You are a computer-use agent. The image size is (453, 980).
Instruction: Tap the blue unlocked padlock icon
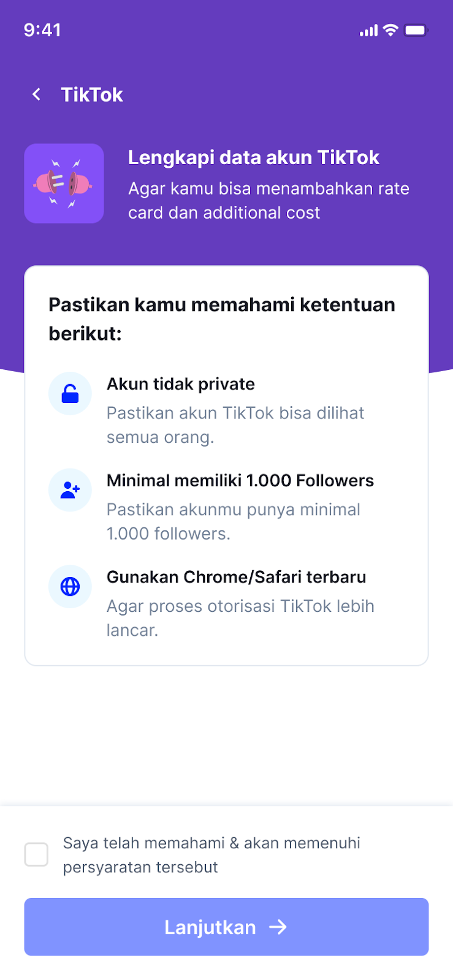pyautogui.click(x=70, y=394)
